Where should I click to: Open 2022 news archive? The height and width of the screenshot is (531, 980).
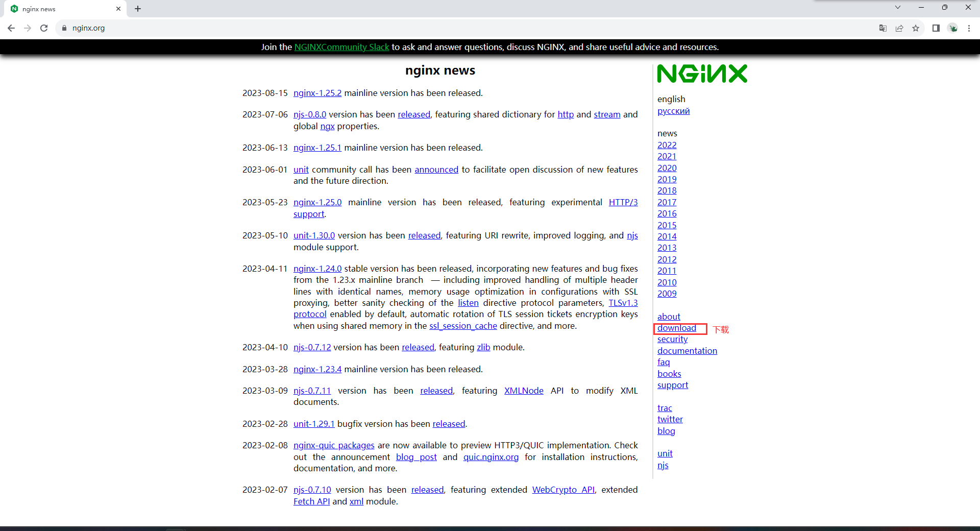pyautogui.click(x=667, y=145)
